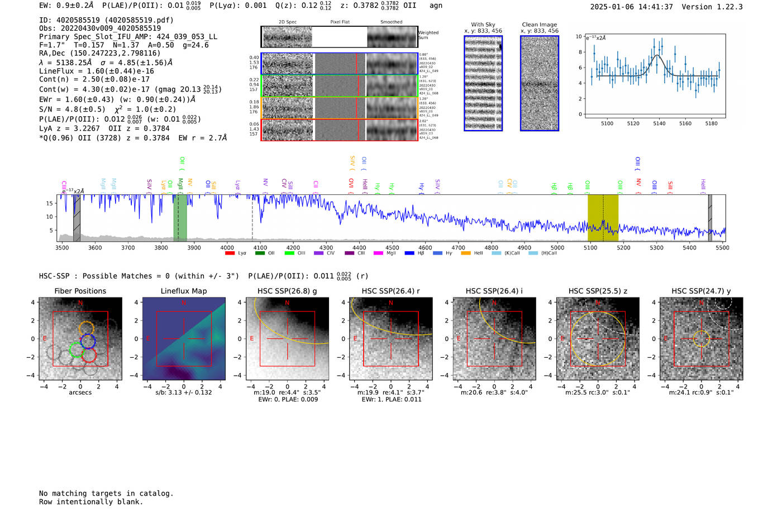Viewport: 782px width, 532px height.
Task: Select the red-bordered 2D spectrum row
Action: [339, 130]
